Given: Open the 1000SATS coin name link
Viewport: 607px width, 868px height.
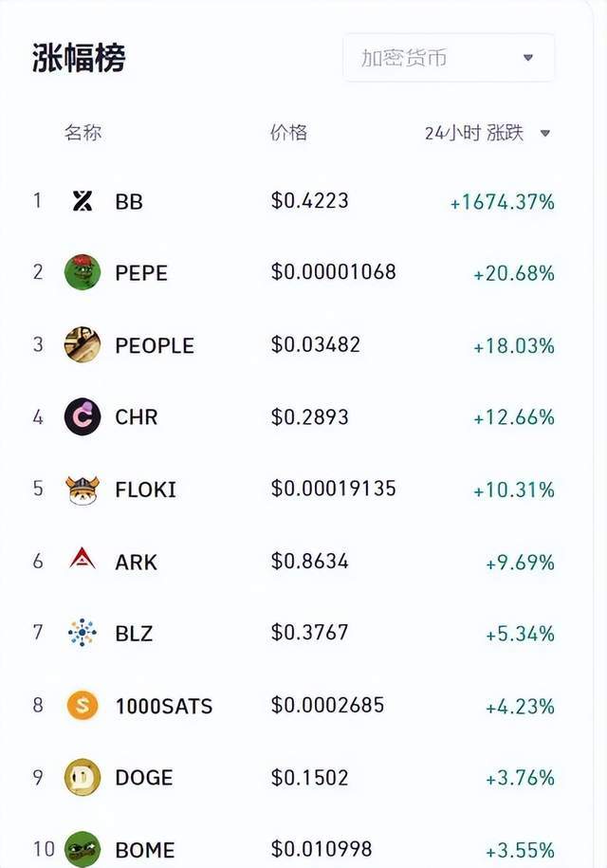Looking at the screenshot, I should pyautogui.click(x=164, y=706).
